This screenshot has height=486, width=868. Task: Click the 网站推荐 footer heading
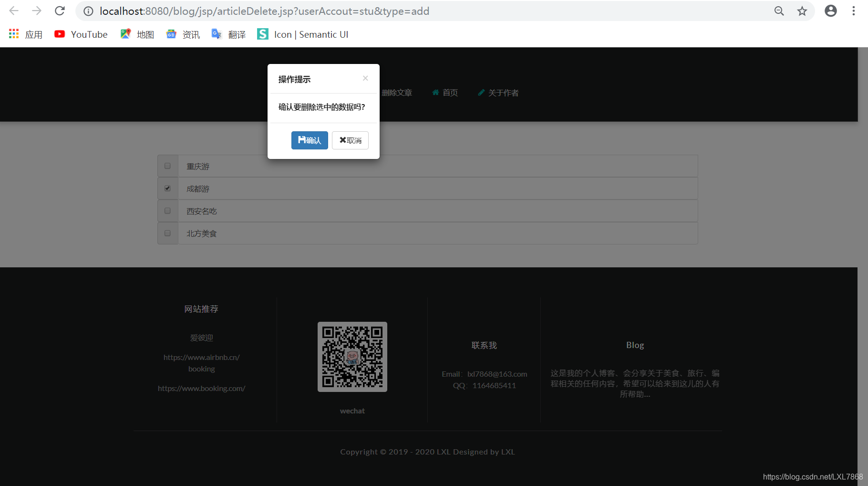click(202, 309)
